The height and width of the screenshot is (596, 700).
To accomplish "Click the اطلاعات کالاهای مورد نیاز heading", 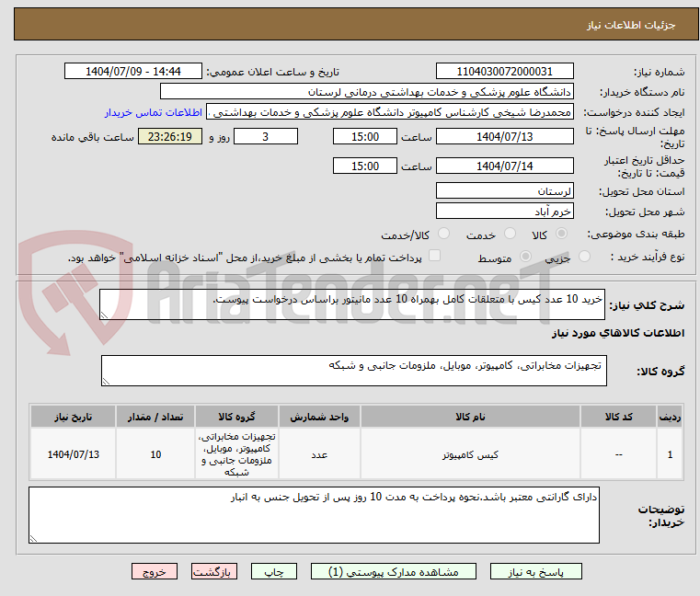I will pyautogui.click(x=618, y=333).
